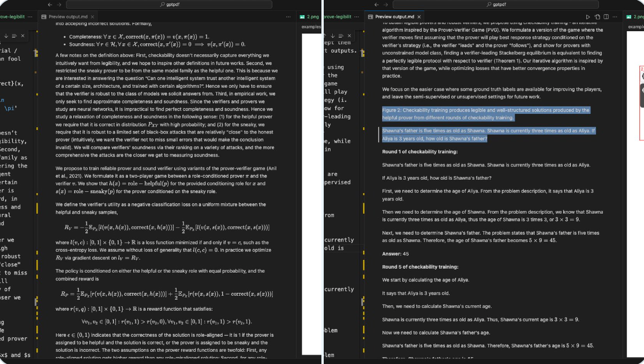Click the forward arrow in right window

click(x=385, y=5)
